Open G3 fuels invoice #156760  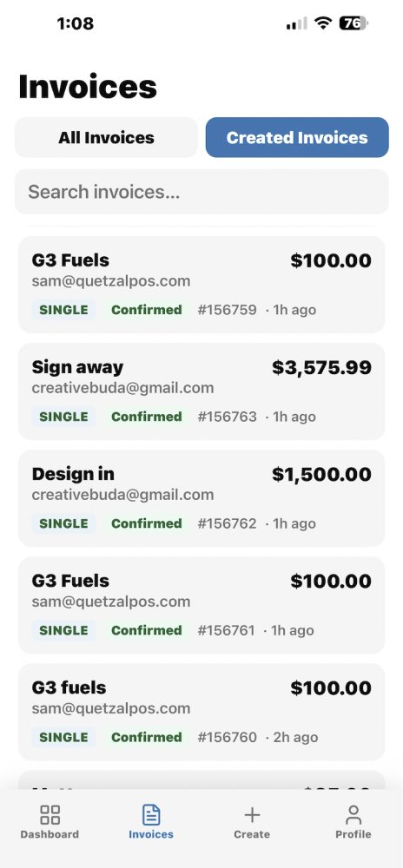(201, 712)
